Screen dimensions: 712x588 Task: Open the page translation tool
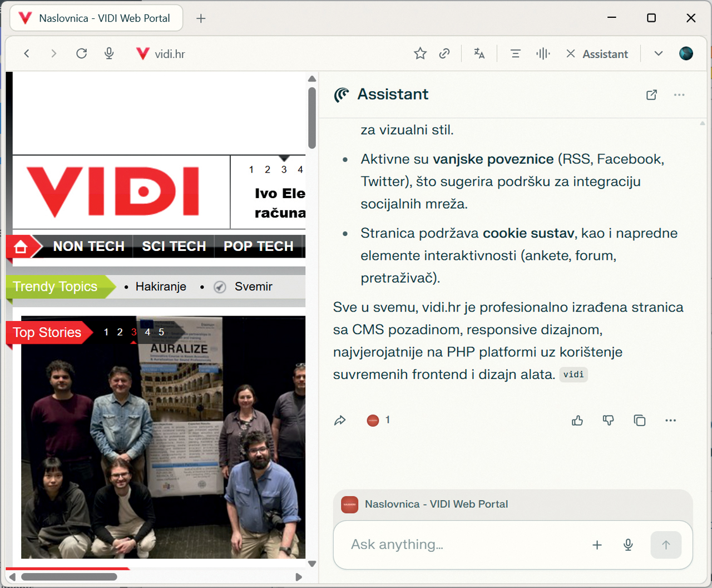[479, 53]
